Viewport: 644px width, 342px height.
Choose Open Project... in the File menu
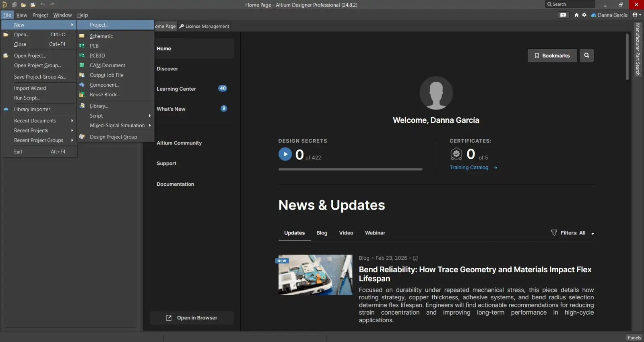coord(39,56)
